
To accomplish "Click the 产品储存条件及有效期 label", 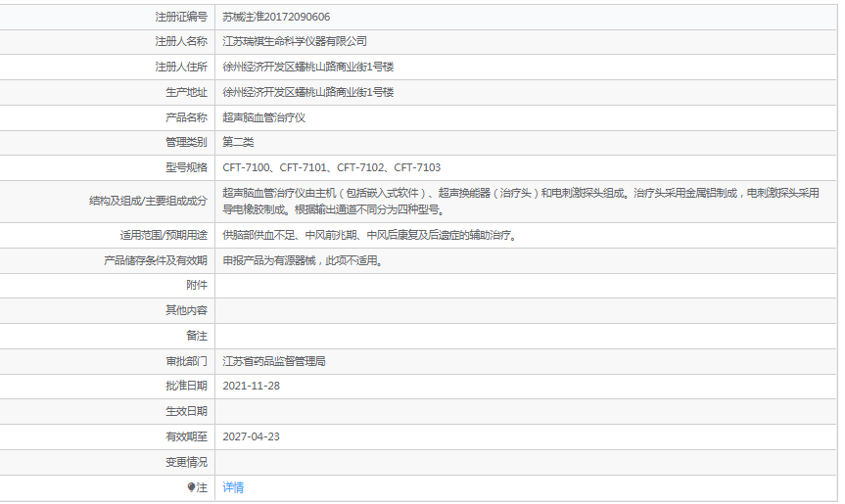I will coord(156,260).
